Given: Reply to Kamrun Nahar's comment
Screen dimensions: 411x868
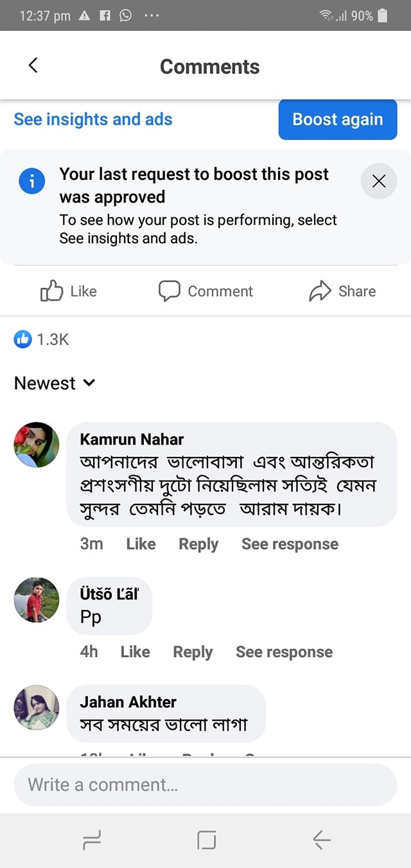Looking at the screenshot, I should (x=198, y=544).
